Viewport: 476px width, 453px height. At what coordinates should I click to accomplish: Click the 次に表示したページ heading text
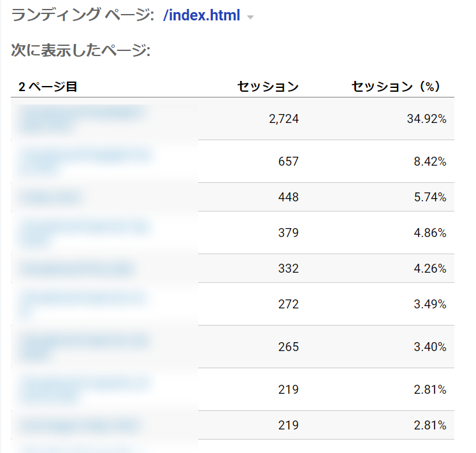(80, 51)
